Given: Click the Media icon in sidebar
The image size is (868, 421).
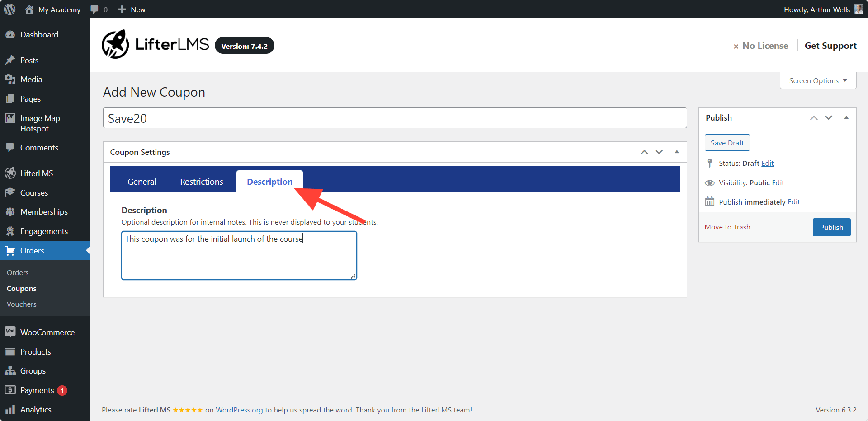Looking at the screenshot, I should 10,80.
